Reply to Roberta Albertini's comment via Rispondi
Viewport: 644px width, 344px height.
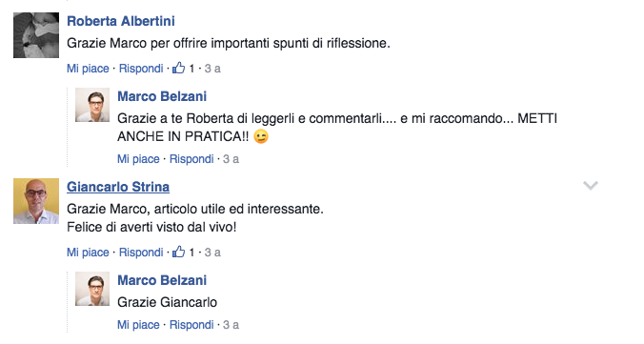coord(141,69)
